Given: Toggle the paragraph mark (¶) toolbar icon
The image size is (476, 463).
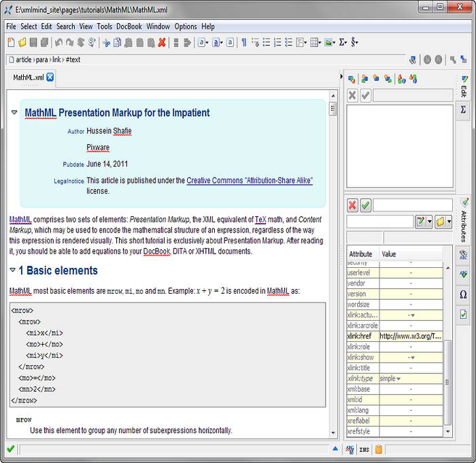Looking at the screenshot, I should 243,43.
